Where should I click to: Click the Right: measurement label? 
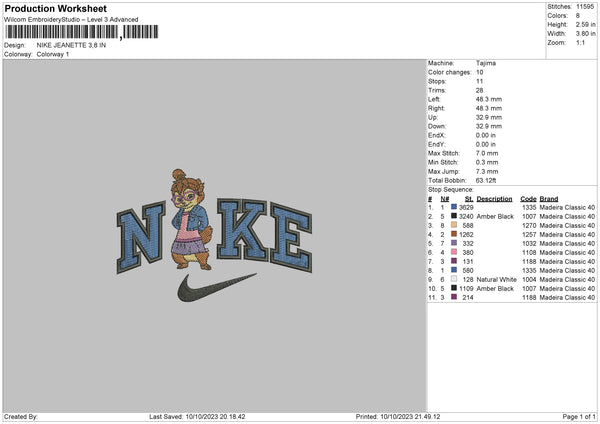coord(436,108)
